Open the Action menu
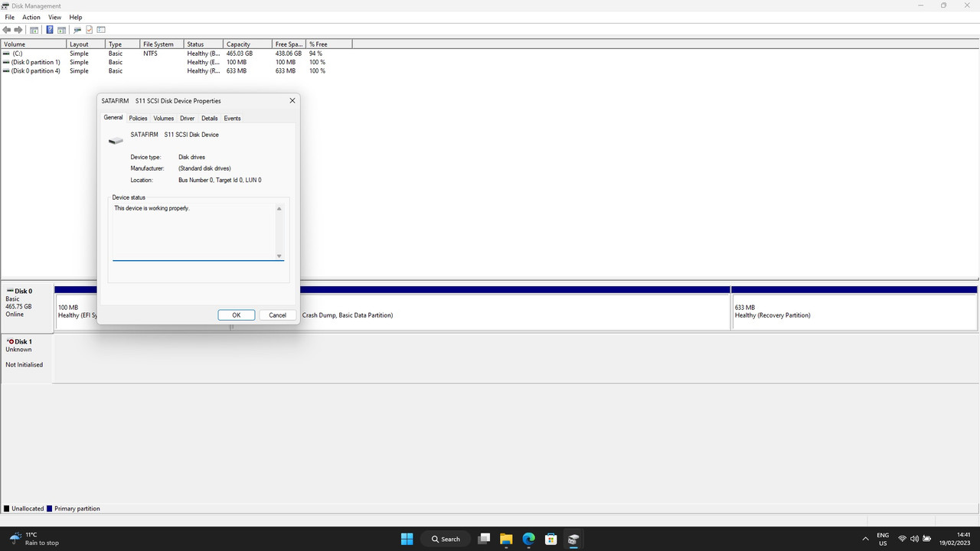The height and width of the screenshot is (551, 980). coord(31,17)
